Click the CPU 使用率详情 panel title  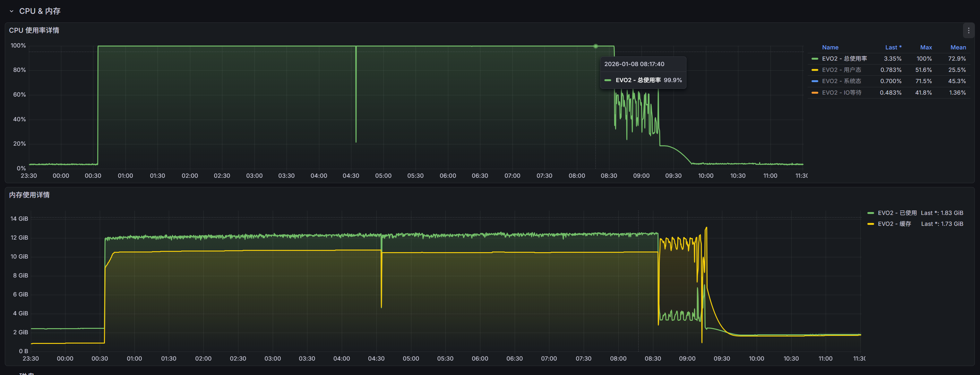pos(34,30)
